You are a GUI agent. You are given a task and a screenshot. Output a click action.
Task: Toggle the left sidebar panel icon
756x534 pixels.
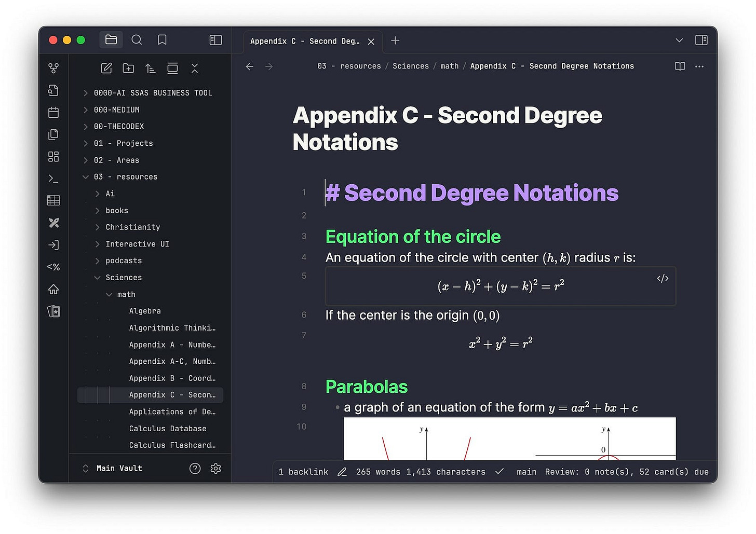215,40
